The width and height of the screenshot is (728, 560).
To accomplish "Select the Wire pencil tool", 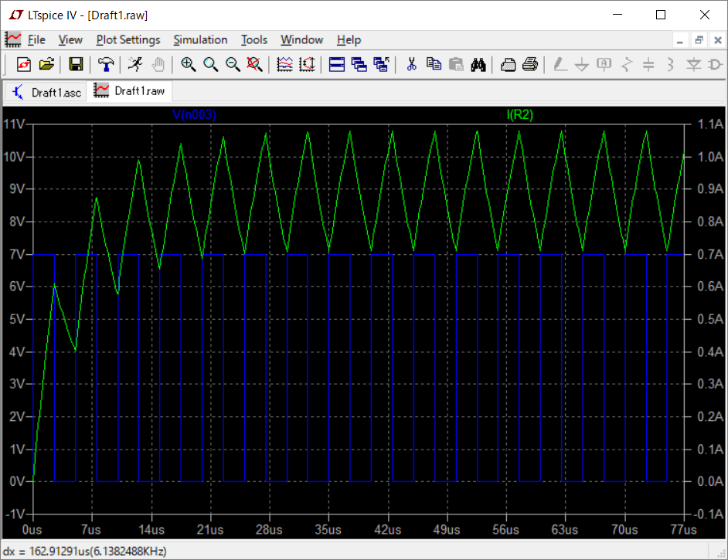I will coord(560,64).
